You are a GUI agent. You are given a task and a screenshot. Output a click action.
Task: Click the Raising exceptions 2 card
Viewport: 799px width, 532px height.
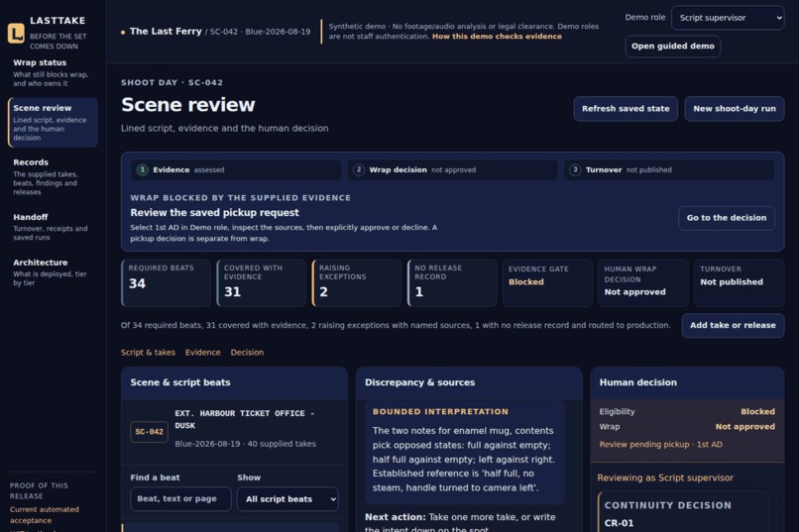[357, 283]
